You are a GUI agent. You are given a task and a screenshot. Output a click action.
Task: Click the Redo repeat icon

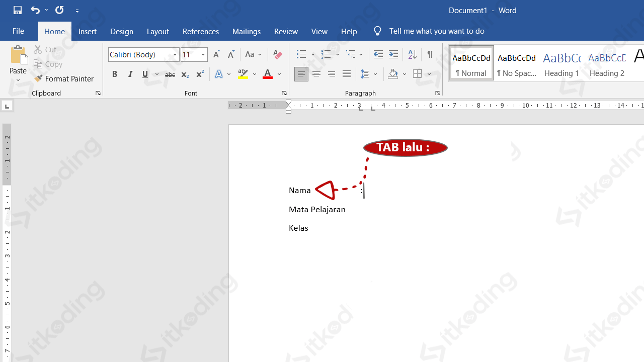tap(59, 10)
